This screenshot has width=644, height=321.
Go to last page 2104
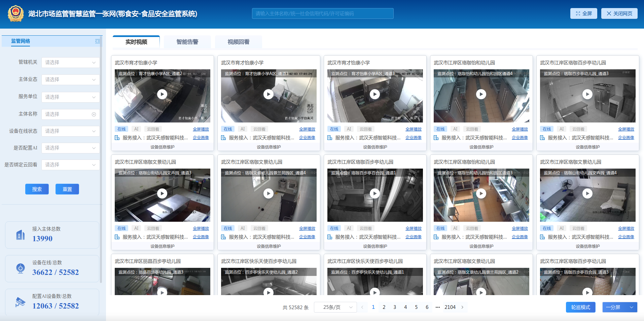coord(450,307)
